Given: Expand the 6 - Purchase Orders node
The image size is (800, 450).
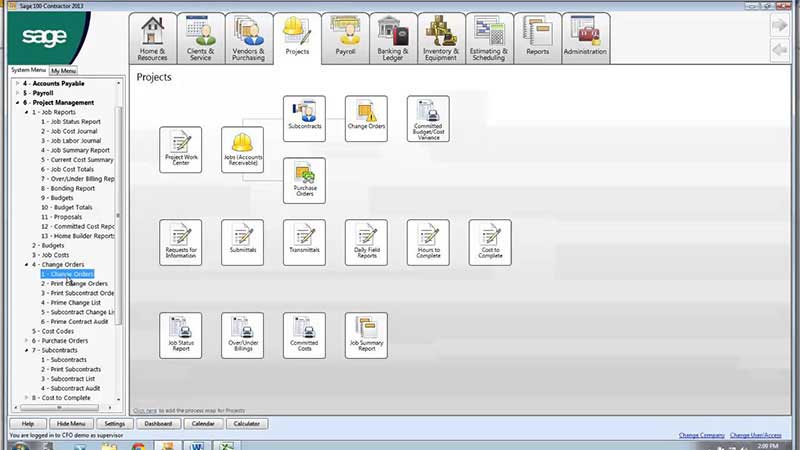Looking at the screenshot, I should (x=27, y=341).
